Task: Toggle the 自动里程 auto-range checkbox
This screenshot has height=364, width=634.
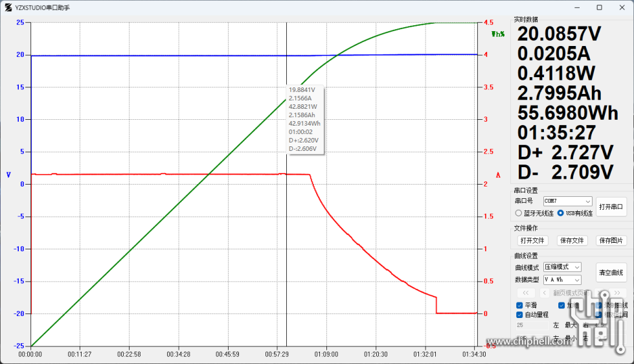Action: click(x=520, y=315)
